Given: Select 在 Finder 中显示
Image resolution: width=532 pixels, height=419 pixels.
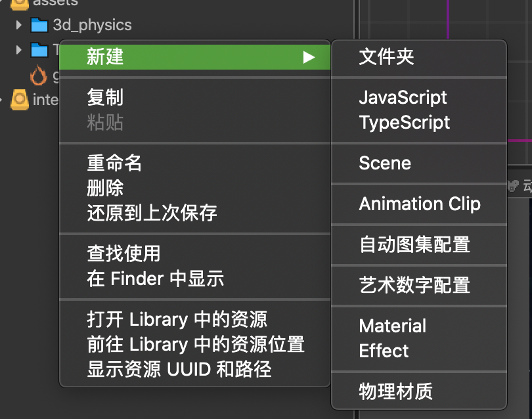Looking at the screenshot, I should tap(155, 278).
